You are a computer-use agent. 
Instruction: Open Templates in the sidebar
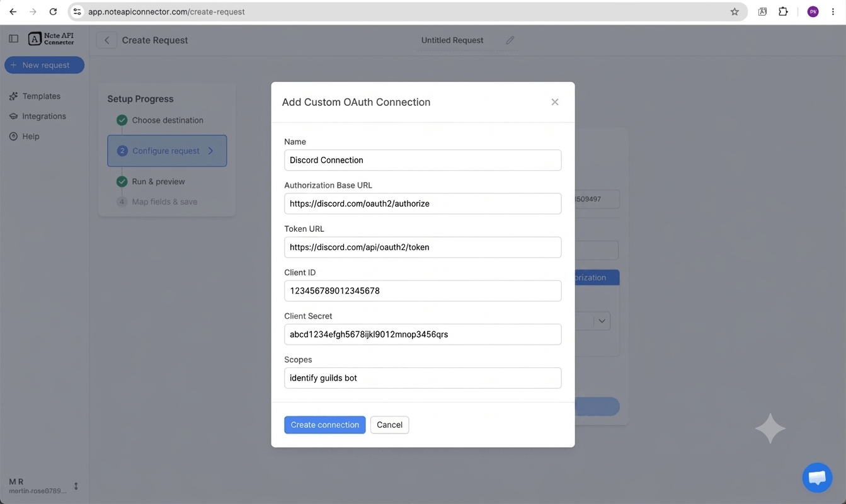point(41,96)
